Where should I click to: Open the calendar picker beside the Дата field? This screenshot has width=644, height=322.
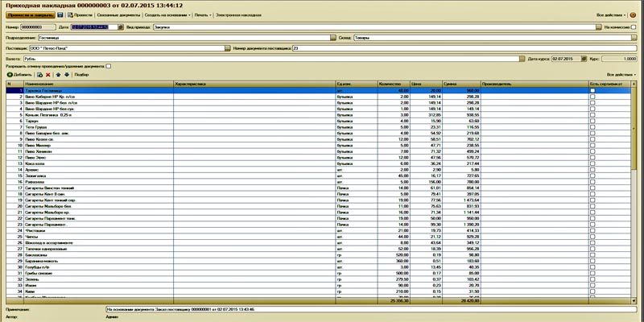coord(122,27)
